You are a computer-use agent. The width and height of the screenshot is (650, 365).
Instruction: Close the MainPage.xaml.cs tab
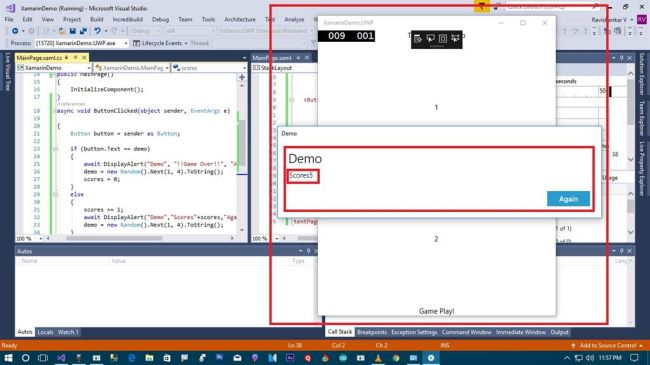point(84,57)
